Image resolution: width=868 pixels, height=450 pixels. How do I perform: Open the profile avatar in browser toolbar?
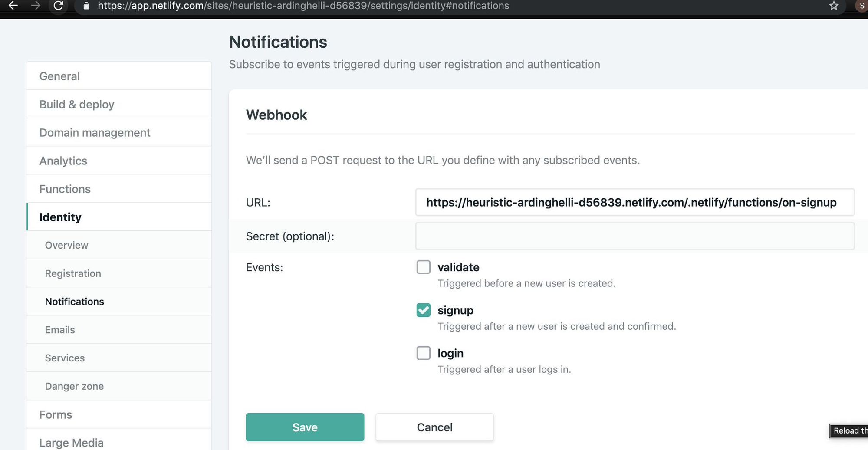click(862, 6)
